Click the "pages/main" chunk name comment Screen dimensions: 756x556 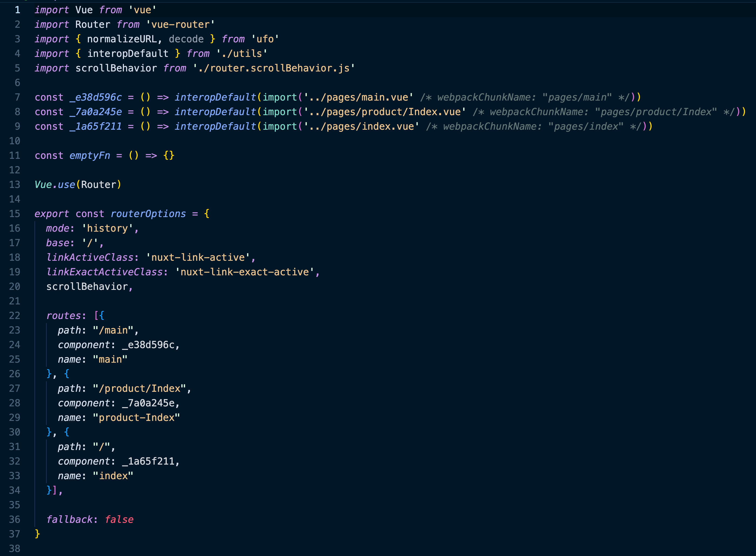(x=577, y=97)
